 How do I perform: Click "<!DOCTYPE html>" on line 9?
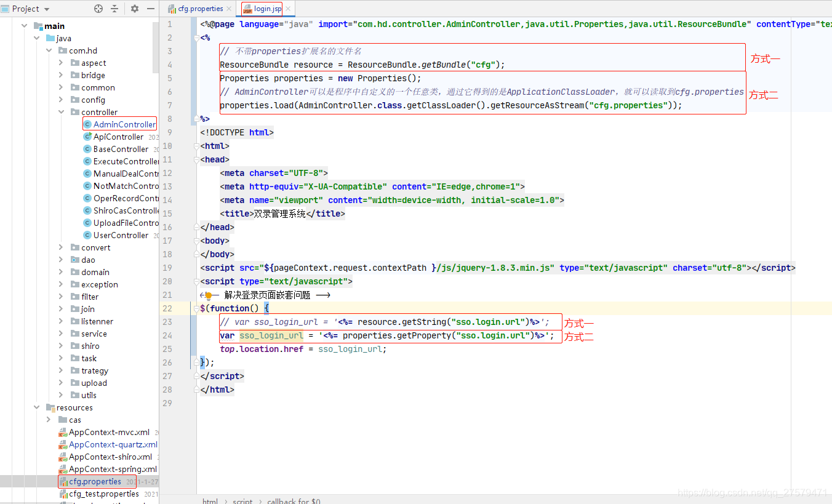tap(237, 132)
